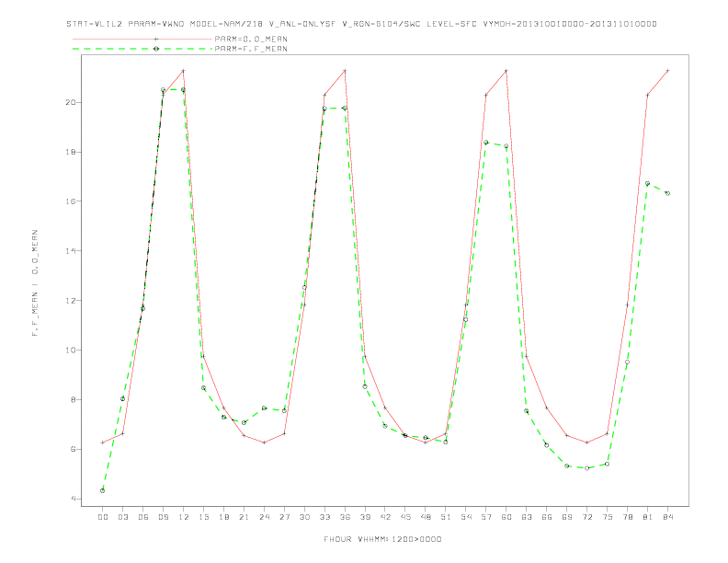Click the green forecast marker at hour 00
This screenshot has width=728, height=563.
[103, 490]
